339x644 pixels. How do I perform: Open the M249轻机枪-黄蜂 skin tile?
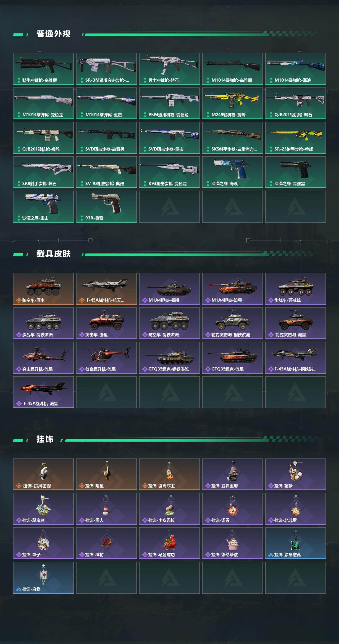point(233,103)
